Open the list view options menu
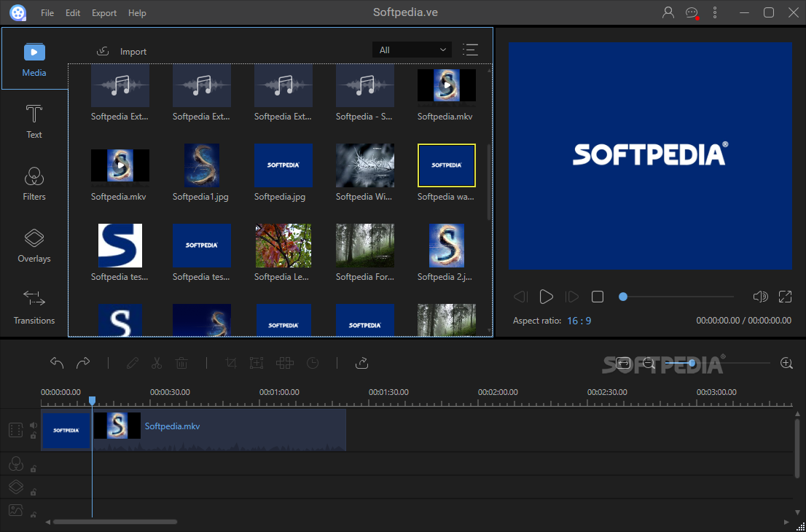This screenshot has height=532, width=806. click(x=471, y=50)
